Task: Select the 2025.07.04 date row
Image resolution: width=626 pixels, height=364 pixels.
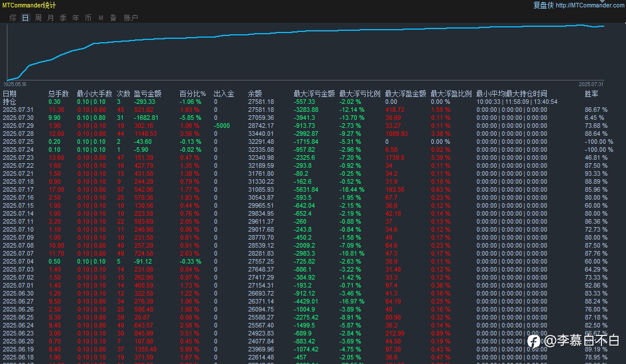Action: click(x=18, y=261)
